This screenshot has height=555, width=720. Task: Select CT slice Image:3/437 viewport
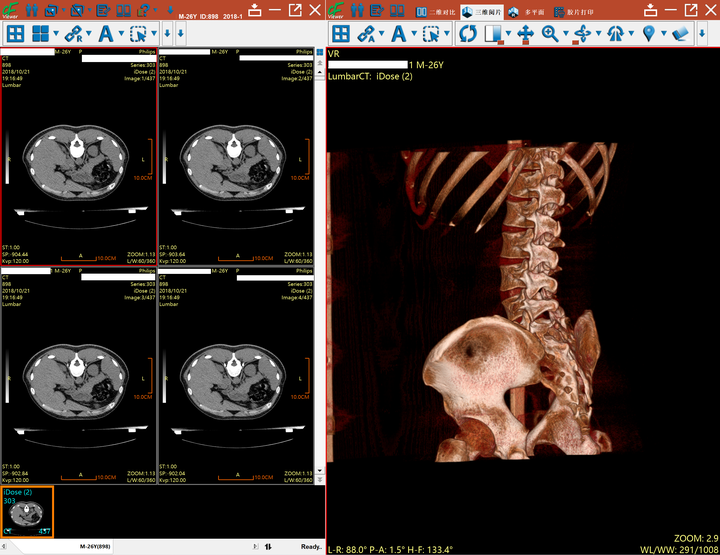(79, 376)
